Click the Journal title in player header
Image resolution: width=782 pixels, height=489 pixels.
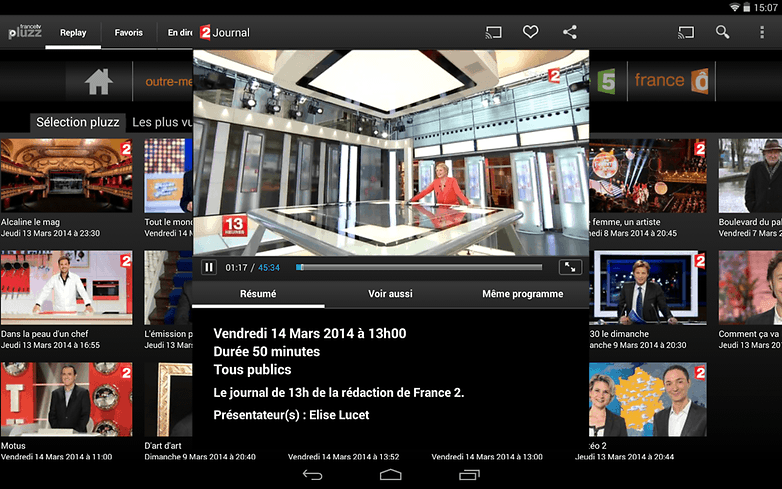231,32
